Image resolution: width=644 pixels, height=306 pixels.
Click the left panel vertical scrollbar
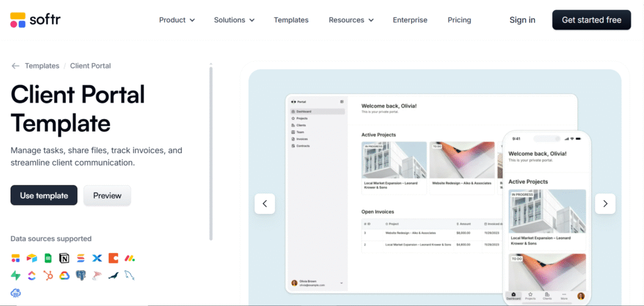211,151
